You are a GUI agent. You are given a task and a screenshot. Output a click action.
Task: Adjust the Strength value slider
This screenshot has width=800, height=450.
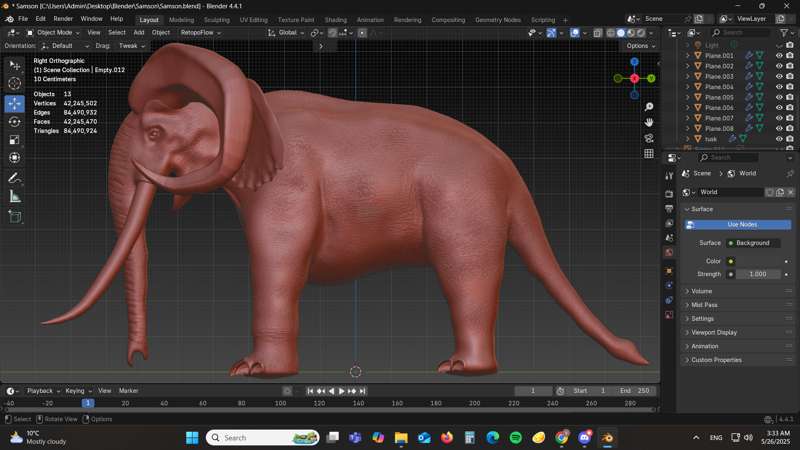tap(758, 274)
